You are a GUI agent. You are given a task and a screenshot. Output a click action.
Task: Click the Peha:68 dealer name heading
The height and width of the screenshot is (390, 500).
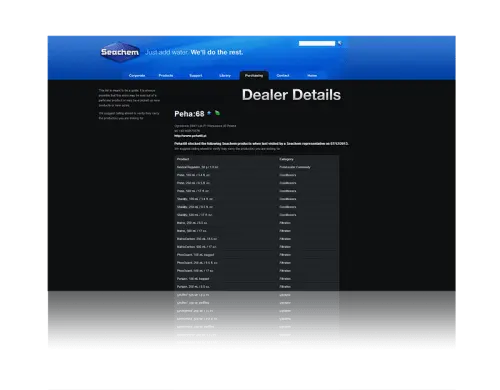(x=189, y=114)
